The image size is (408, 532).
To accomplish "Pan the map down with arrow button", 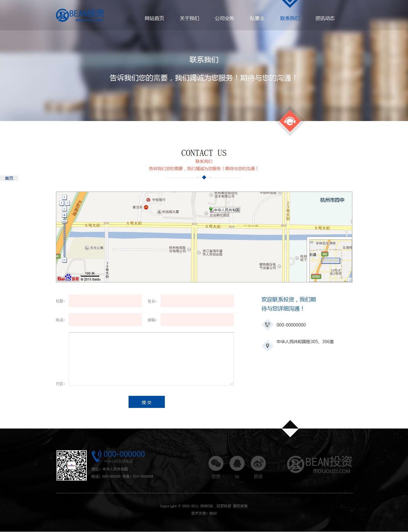I will tap(64, 209).
